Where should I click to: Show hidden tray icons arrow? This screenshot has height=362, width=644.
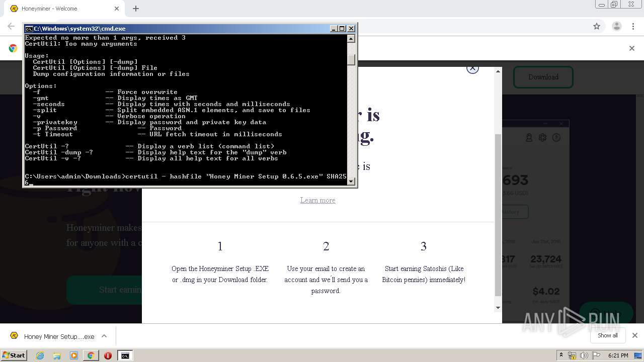[561, 355]
